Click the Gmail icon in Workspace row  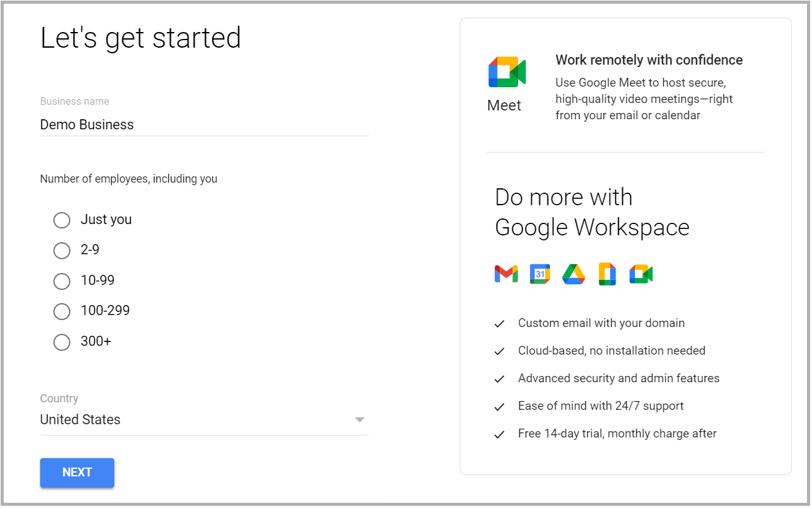pos(506,274)
